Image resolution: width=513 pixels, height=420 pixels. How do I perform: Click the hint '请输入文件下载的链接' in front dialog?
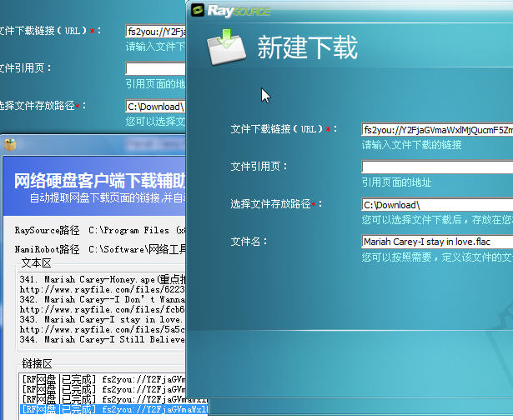411,145
